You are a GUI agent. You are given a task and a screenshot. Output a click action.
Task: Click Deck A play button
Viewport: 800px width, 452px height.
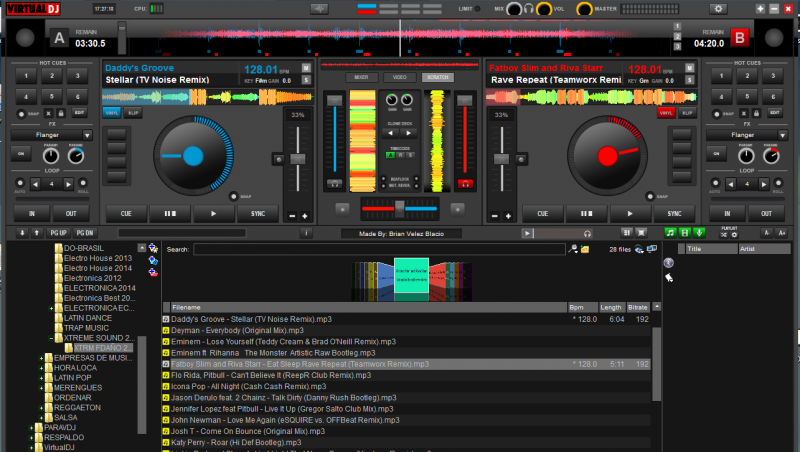click(x=213, y=214)
